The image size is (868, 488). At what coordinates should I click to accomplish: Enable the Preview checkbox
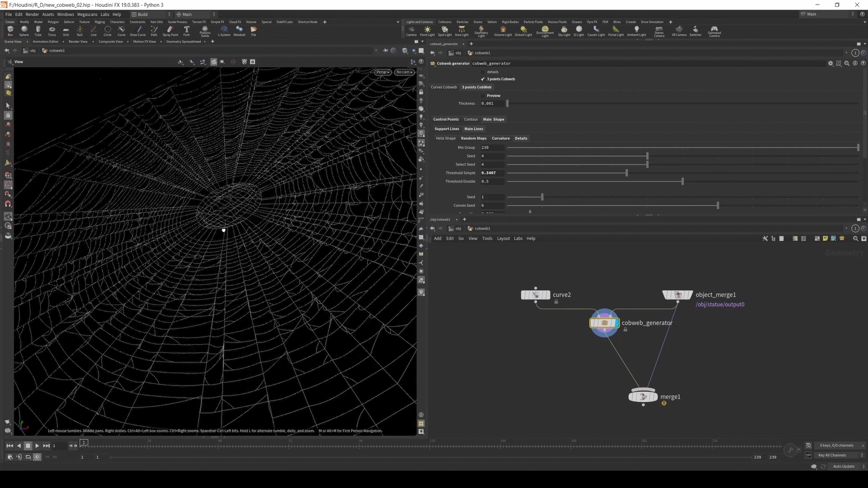[484, 95]
